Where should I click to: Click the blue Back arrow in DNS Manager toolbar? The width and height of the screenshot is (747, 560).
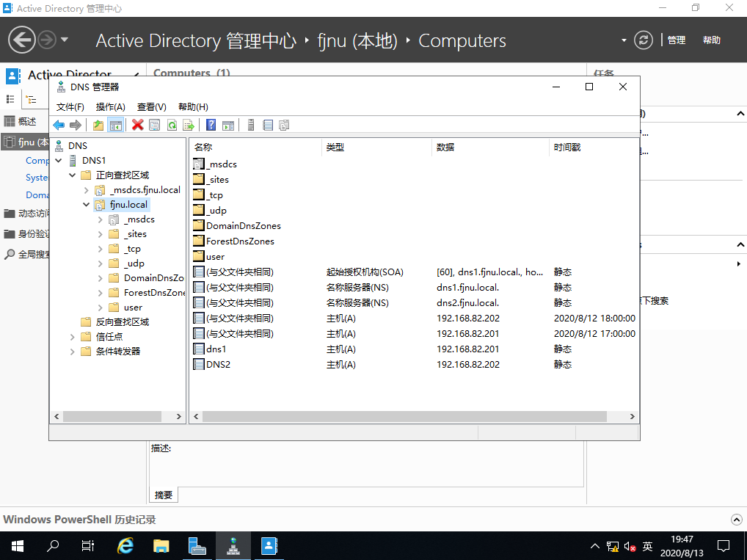(59, 126)
